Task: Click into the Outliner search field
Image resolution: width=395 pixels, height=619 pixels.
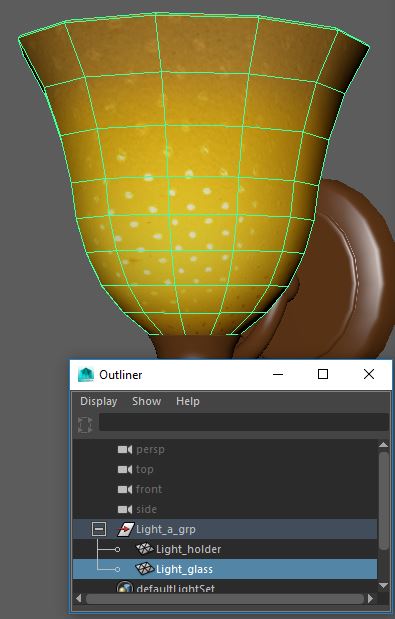Action: (243, 422)
